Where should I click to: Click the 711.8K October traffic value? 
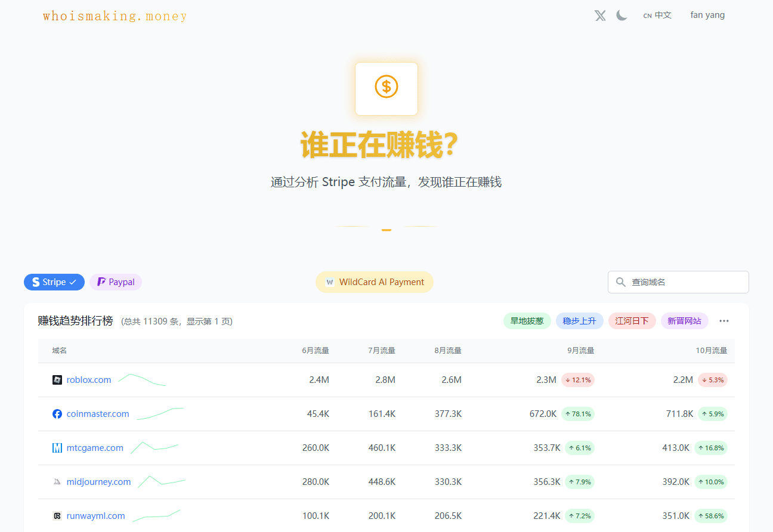(680, 414)
